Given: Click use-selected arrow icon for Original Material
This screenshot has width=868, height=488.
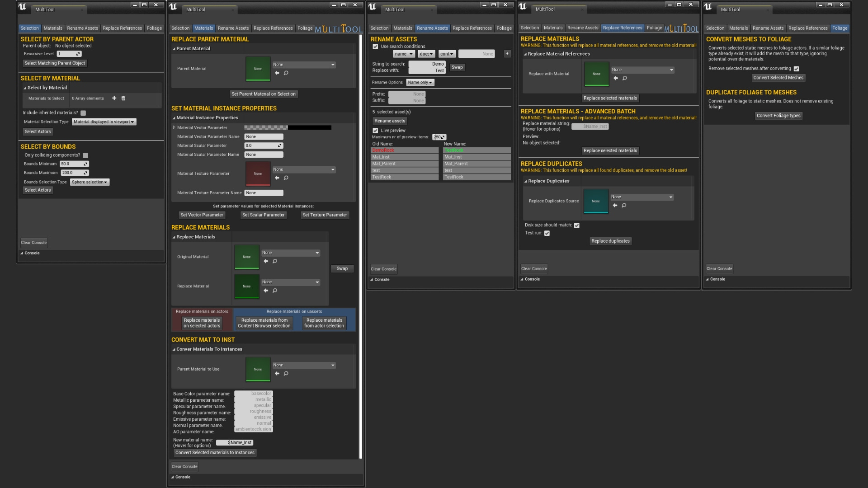Looking at the screenshot, I should coord(266,261).
